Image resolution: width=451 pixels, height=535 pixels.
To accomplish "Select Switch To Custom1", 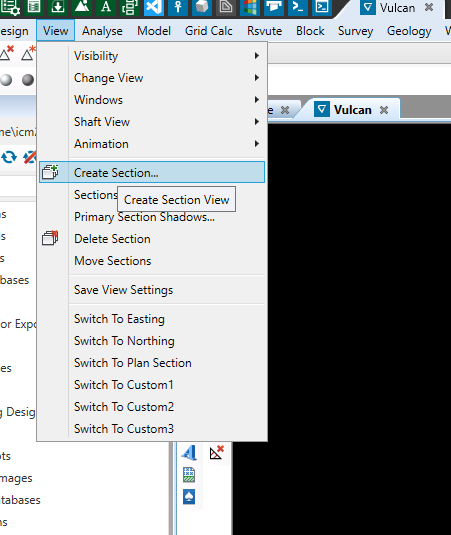I will pyautogui.click(x=152, y=385).
